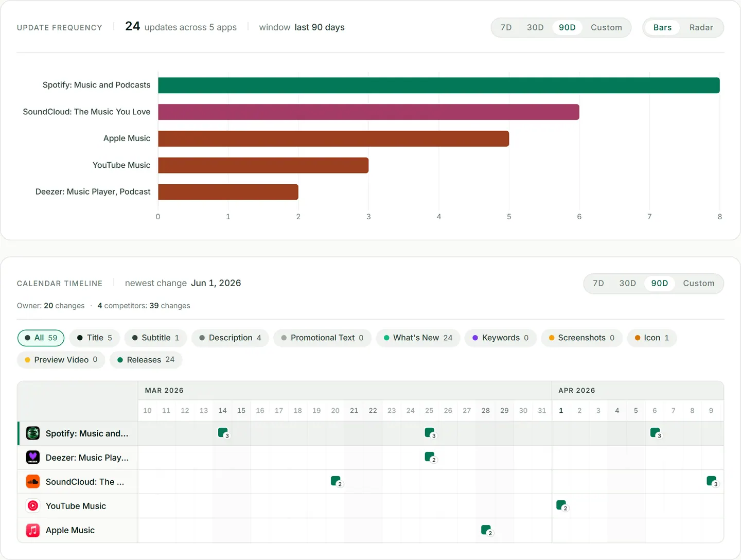Screen dimensions: 741x560
Task: Open Apple Music's March 28 change marker
Action: coord(487,530)
